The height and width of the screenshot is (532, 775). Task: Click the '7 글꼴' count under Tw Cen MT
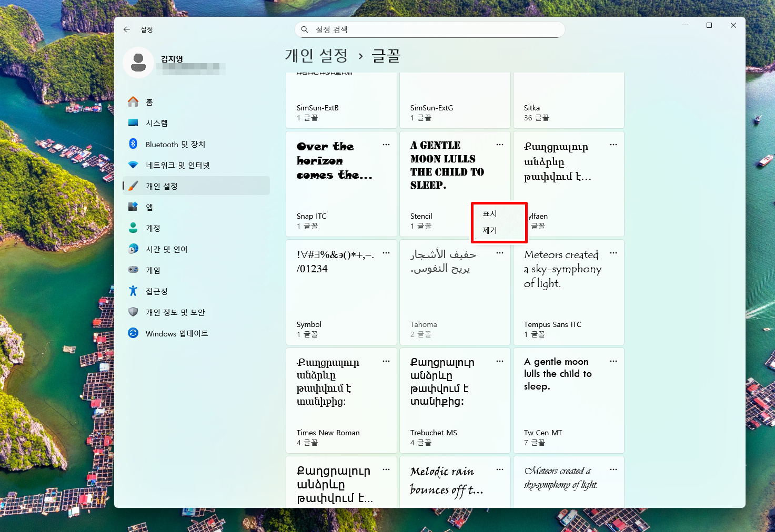pos(535,443)
